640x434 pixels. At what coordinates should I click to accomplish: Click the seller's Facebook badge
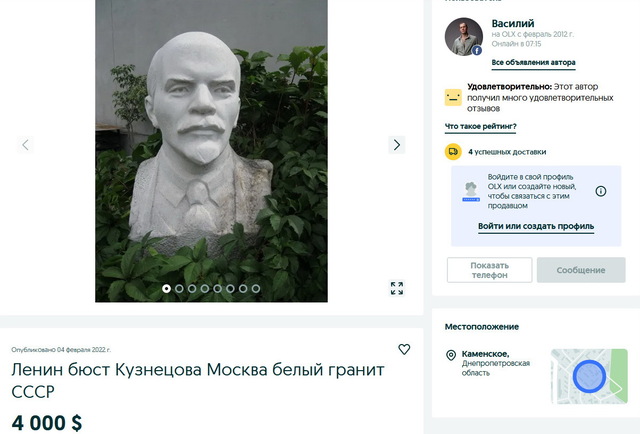click(477, 50)
